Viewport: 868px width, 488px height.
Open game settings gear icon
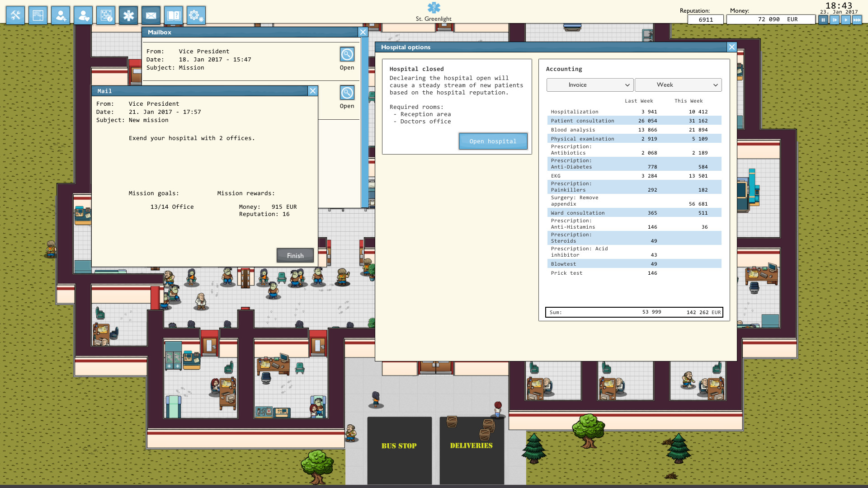[x=196, y=15]
